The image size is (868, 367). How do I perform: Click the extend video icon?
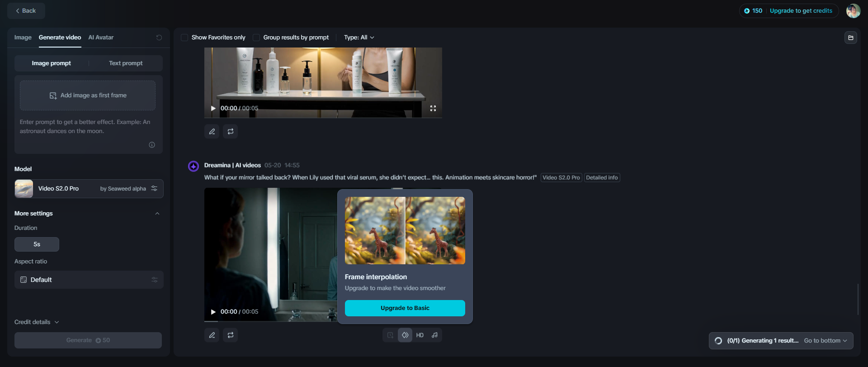coord(390,335)
